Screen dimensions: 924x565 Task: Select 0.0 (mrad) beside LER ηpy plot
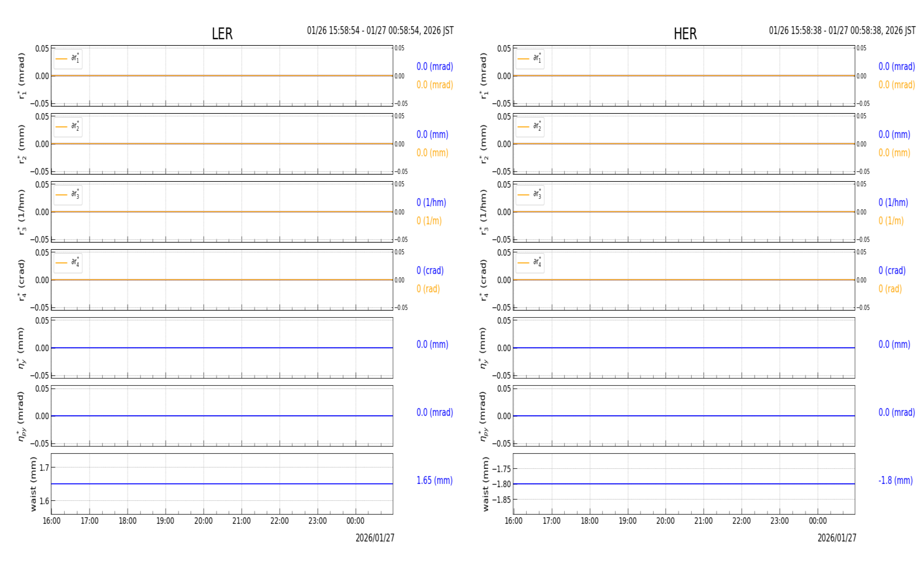(435, 412)
